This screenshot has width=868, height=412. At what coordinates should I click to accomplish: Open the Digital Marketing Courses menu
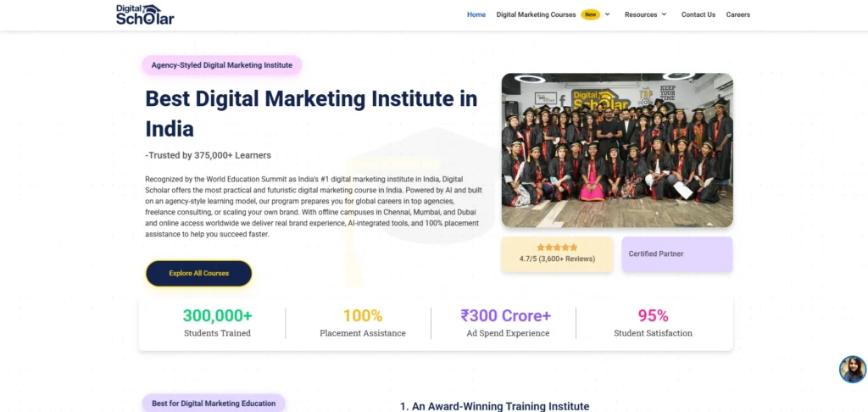(x=536, y=14)
